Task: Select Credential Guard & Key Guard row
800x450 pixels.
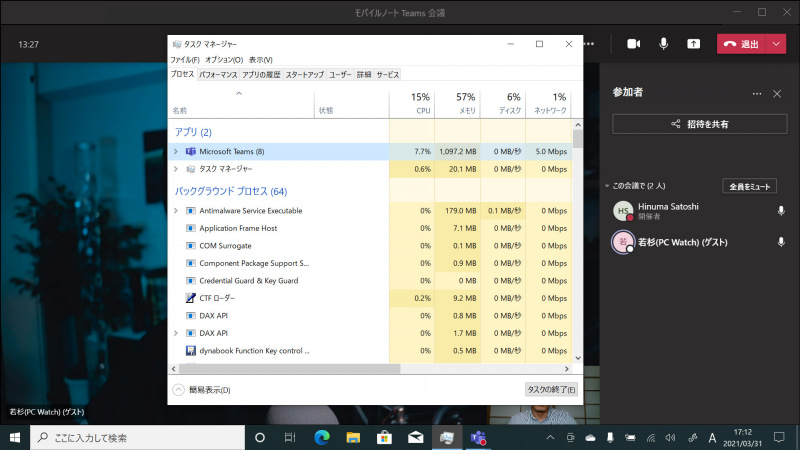Action: [370, 281]
